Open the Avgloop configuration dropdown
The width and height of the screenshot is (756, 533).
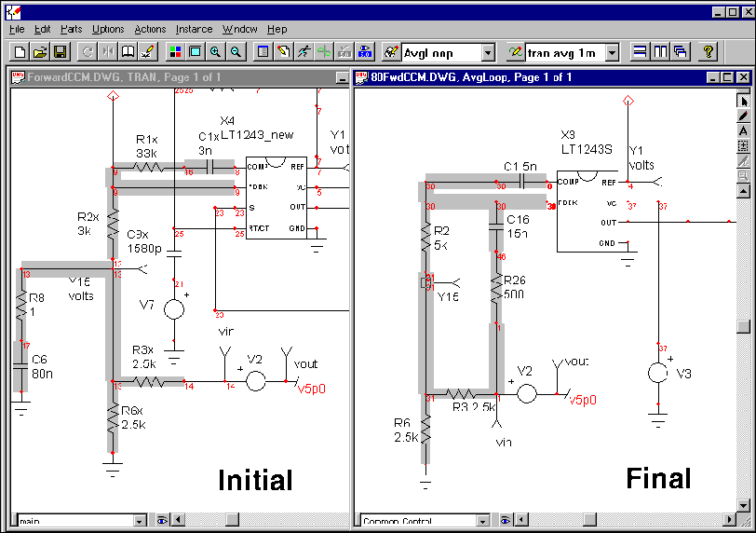488,53
